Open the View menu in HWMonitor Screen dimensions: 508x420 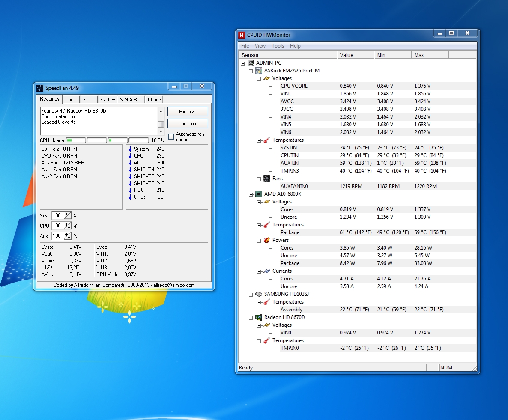pyautogui.click(x=260, y=46)
